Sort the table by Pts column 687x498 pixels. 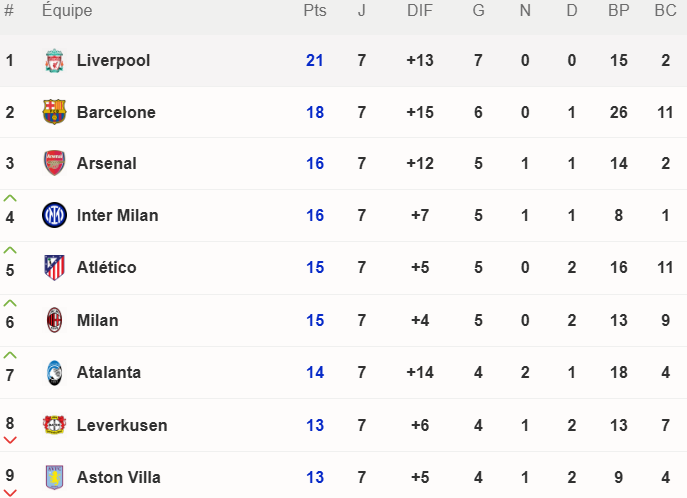(x=315, y=10)
